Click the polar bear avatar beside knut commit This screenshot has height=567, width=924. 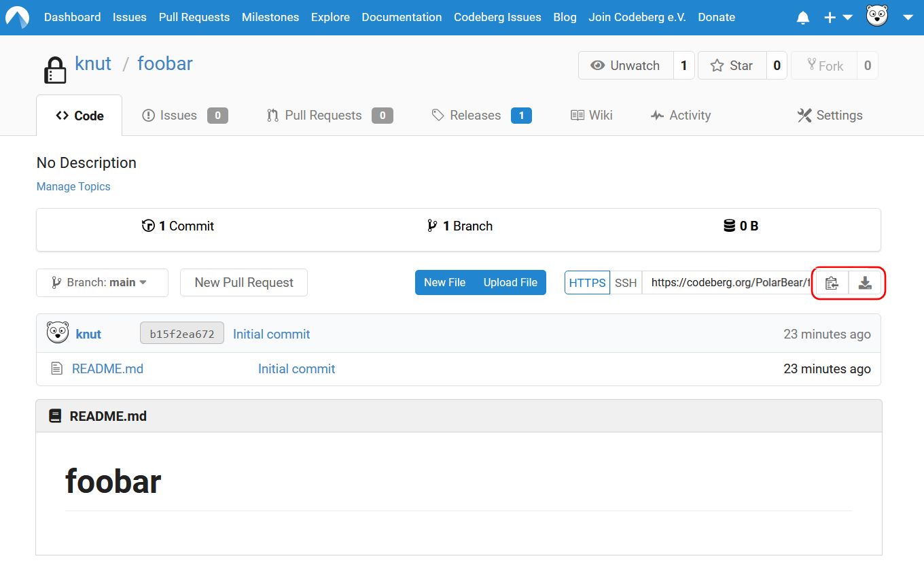[58, 333]
